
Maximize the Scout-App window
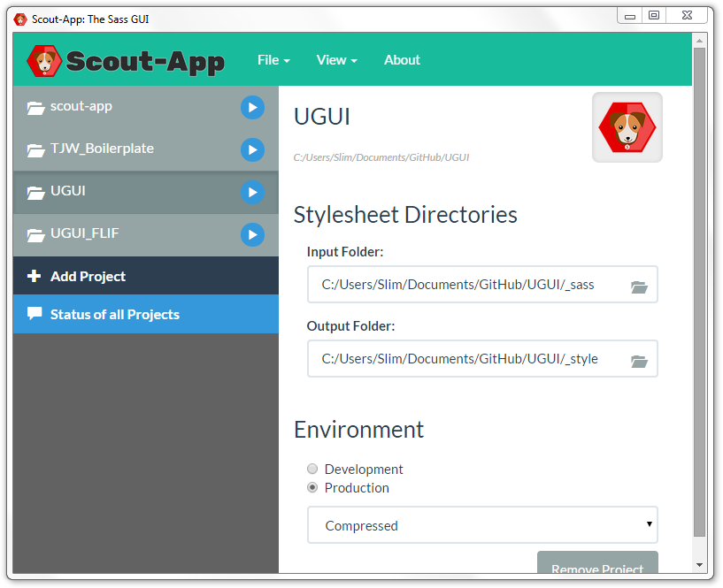coord(654,15)
